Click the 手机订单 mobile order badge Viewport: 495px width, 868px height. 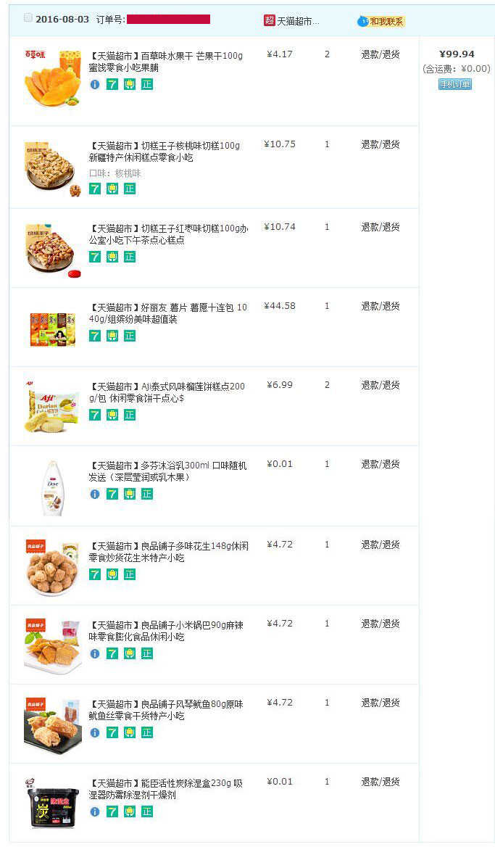click(x=455, y=84)
